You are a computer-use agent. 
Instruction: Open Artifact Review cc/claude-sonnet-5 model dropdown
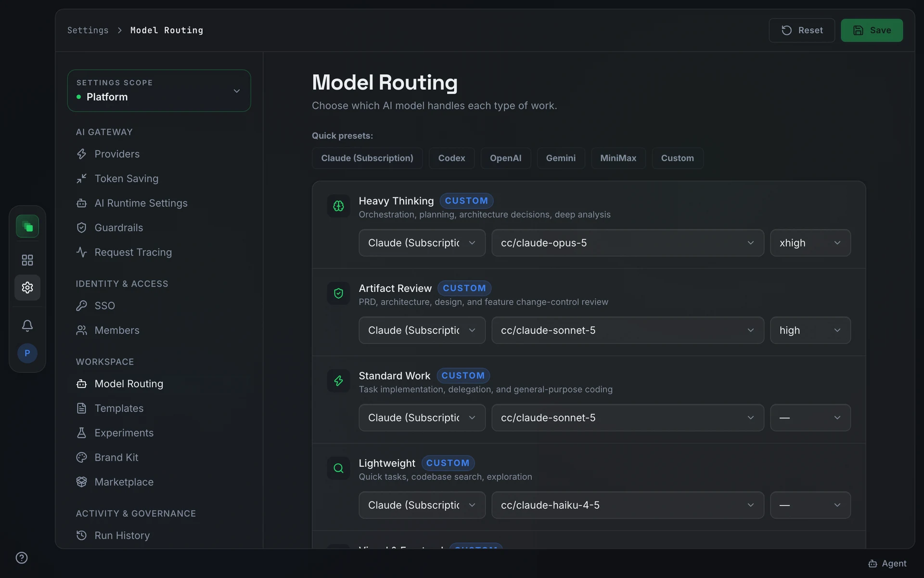(x=628, y=330)
